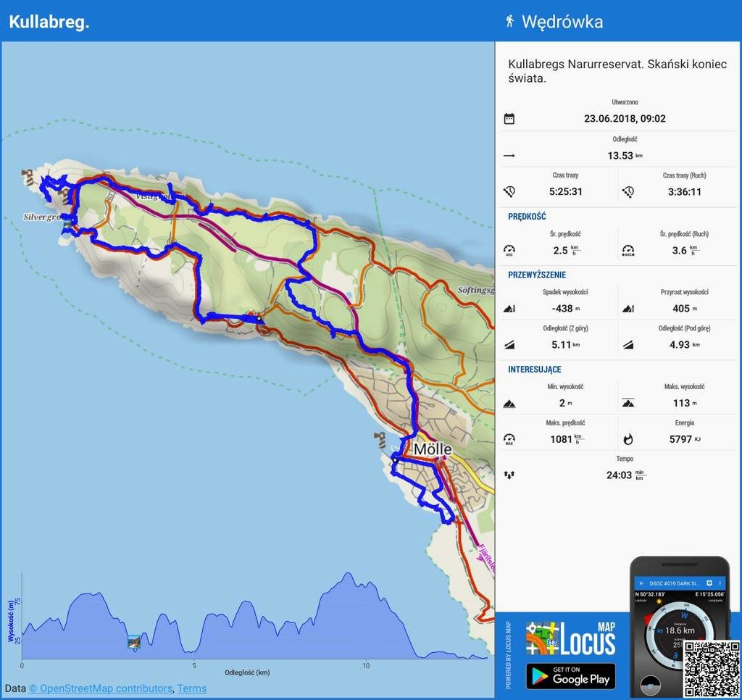Click the Mölle town label on the map

click(x=433, y=449)
